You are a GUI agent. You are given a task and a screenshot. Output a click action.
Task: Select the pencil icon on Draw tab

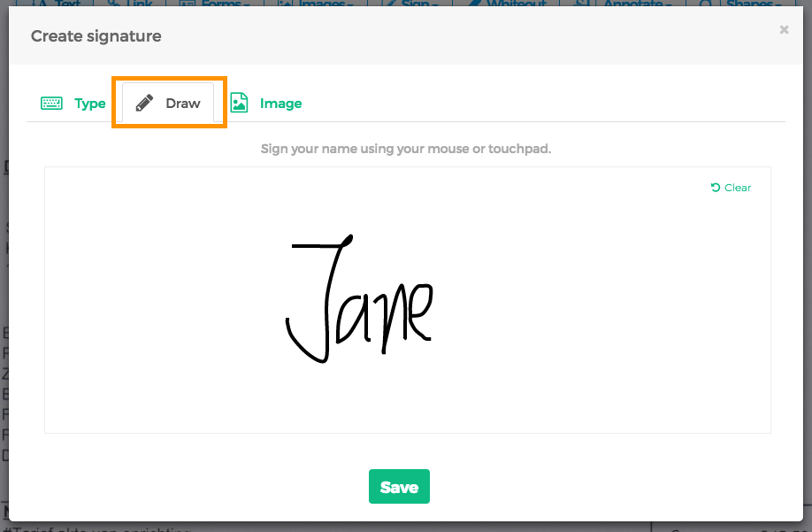142,103
